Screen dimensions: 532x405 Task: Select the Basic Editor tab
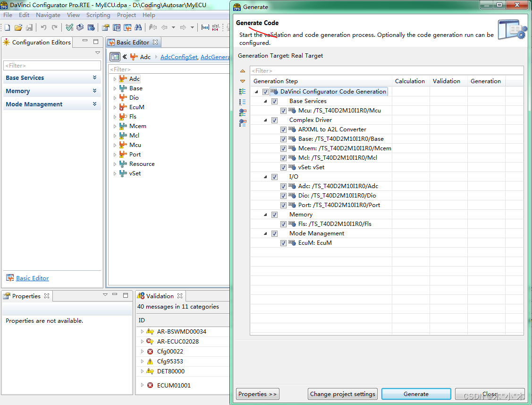(133, 42)
